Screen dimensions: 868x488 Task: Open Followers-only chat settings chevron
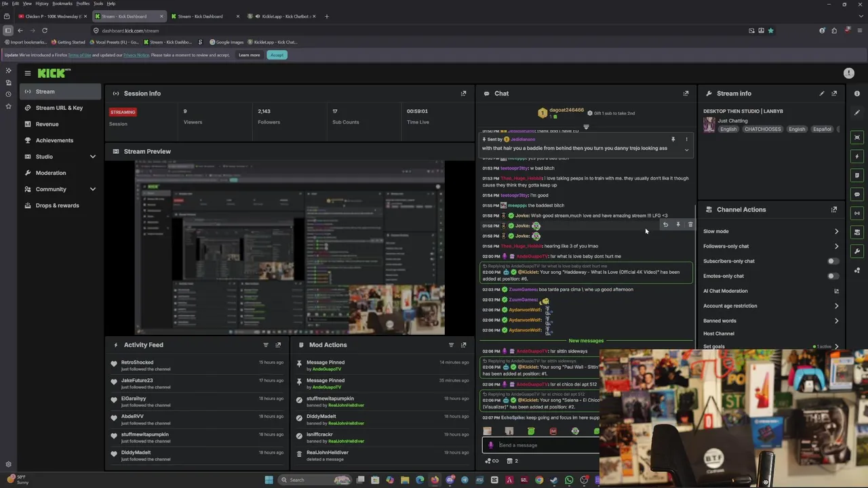tap(836, 246)
